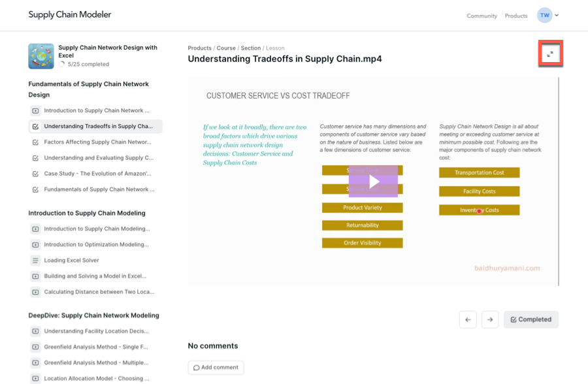Click the course thumbnail image
This screenshot has height=384, width=588.
(41, 56)
